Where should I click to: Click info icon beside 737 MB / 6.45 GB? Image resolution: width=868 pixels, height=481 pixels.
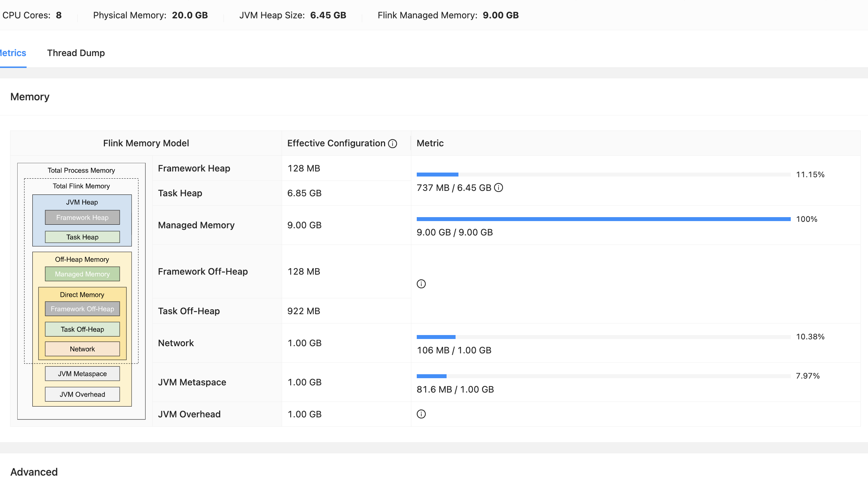click(499, 188)
